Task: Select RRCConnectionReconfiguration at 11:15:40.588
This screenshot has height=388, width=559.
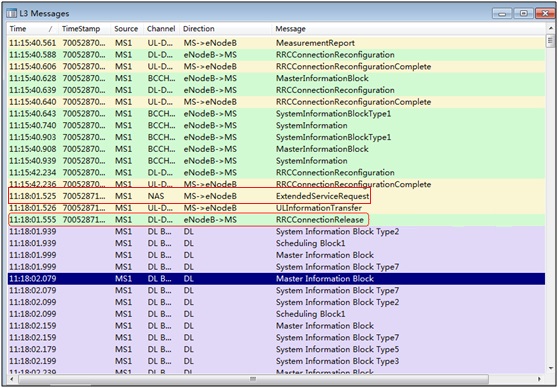Action: pyautogui.click(x=276, y=55)
